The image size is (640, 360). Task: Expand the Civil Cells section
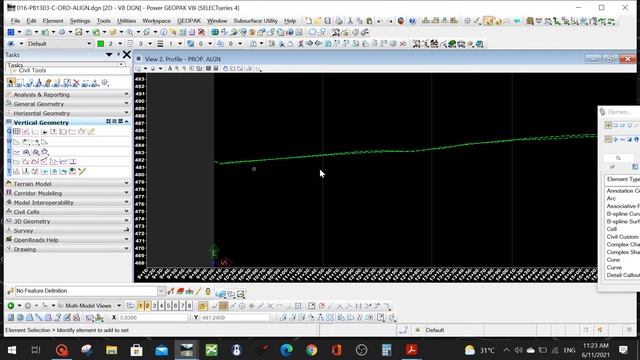tap(67, 212)
